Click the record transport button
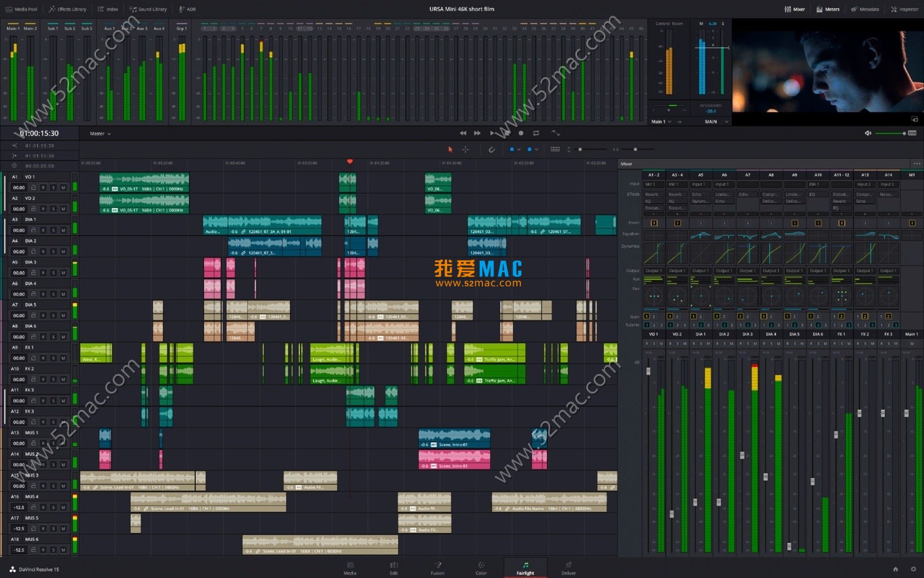924x578 pixels. coord(521,133)
